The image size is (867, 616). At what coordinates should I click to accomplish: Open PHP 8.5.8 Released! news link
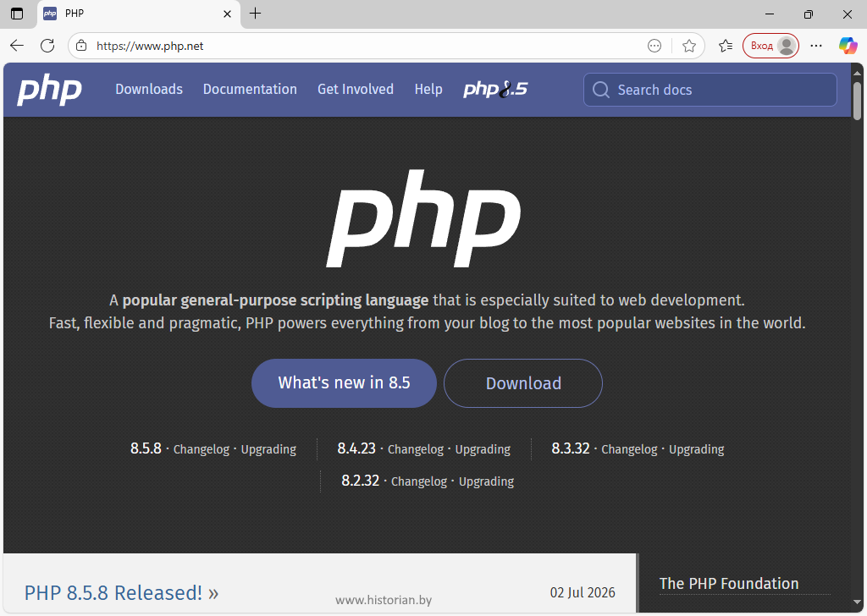pos(122,593)
